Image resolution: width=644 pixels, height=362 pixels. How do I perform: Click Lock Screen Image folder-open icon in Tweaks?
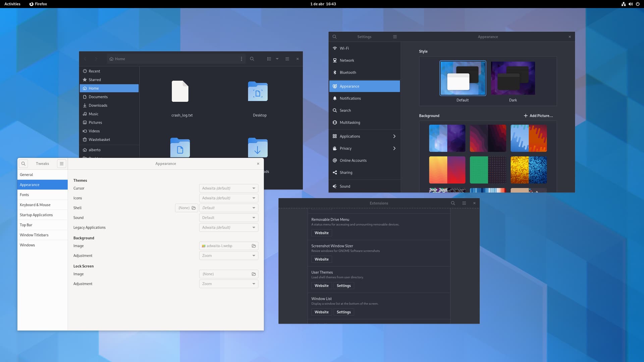[x=254, y=274]
